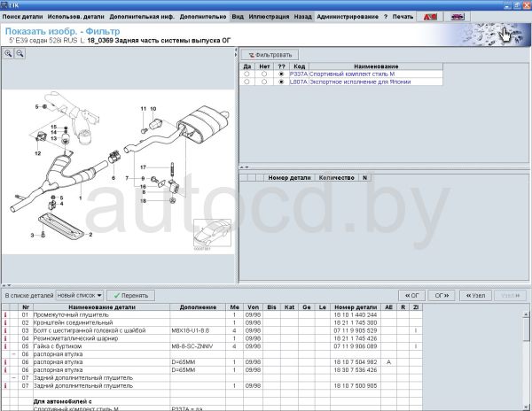
Task: Click the «Узел previous node button
Action: (475, 296)
